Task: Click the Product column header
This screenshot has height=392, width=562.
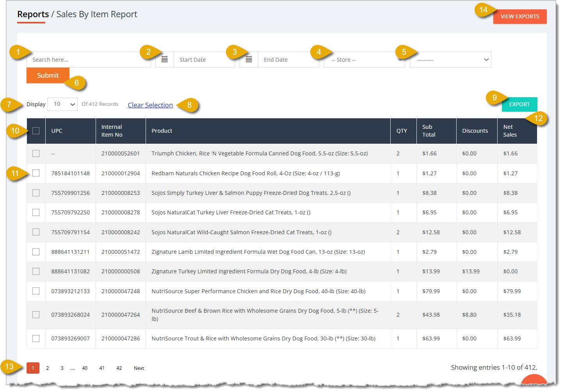Action: point(268,131)
